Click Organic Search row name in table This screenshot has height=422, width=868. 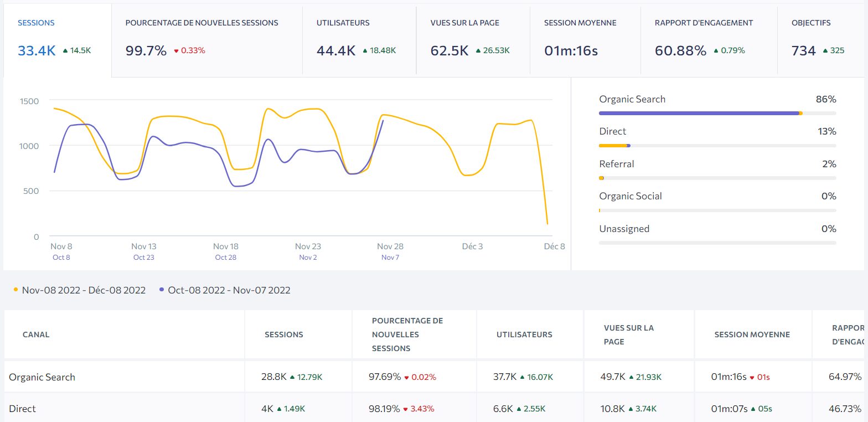tap(42, 377)
